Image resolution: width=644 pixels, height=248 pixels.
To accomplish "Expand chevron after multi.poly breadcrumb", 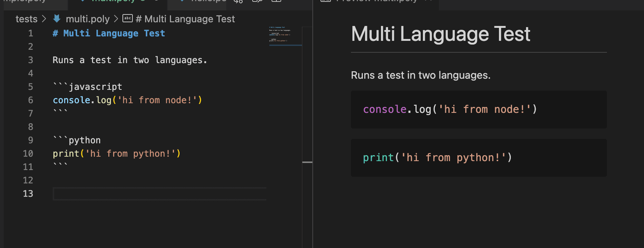I will 116,19.
